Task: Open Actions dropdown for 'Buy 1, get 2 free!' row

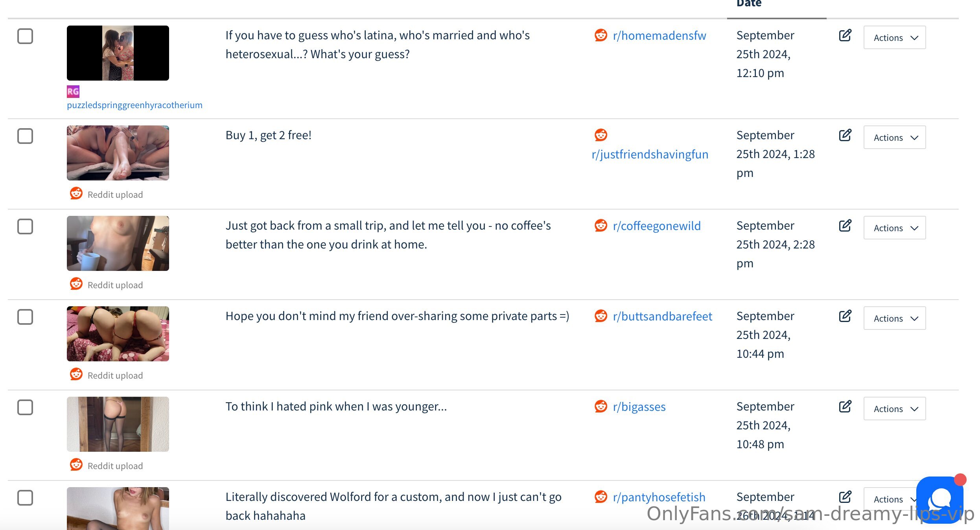Action: click(895, 138)
